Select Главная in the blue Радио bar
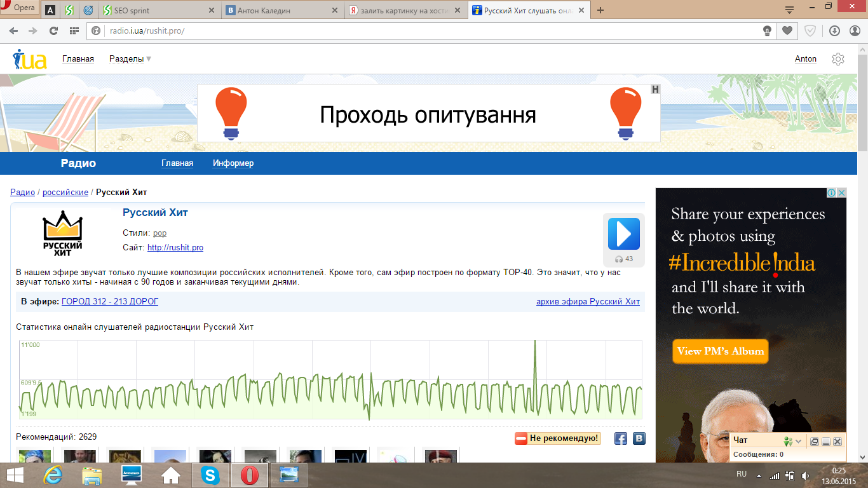This screenshot has width=868, height=488. [177, 163]
